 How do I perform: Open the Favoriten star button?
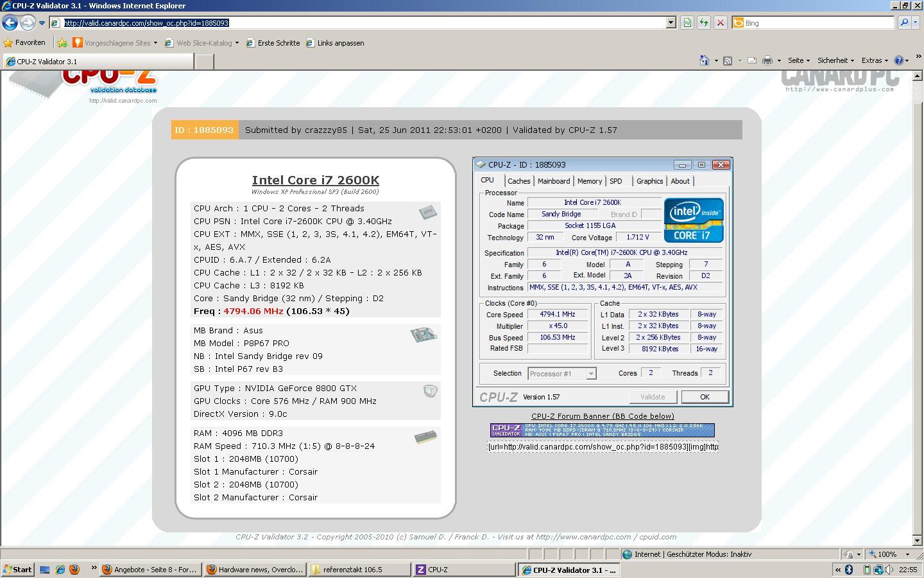[x=24, y=43]
